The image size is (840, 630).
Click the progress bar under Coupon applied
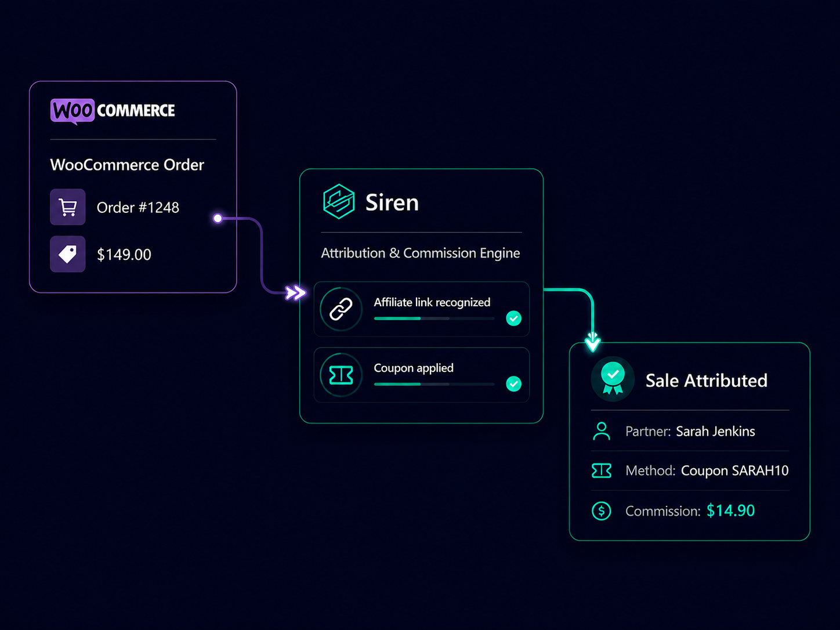(x=435, y=384)
